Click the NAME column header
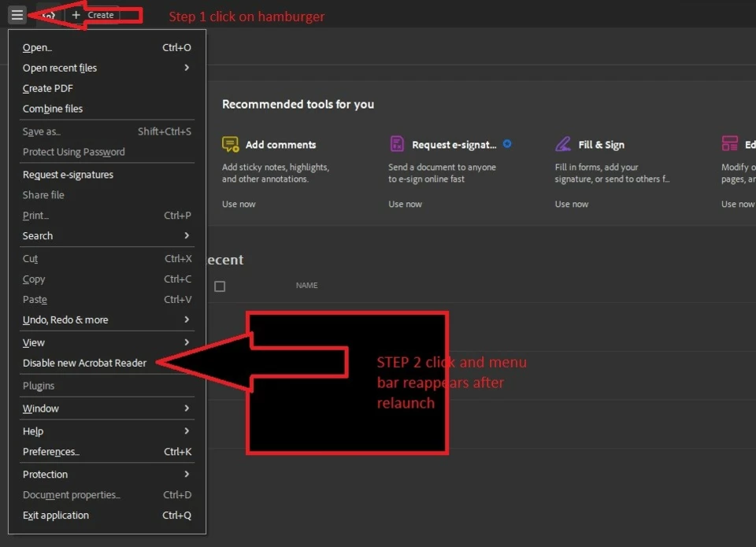Viewport: 756px width, 547px height. point(306,286)
